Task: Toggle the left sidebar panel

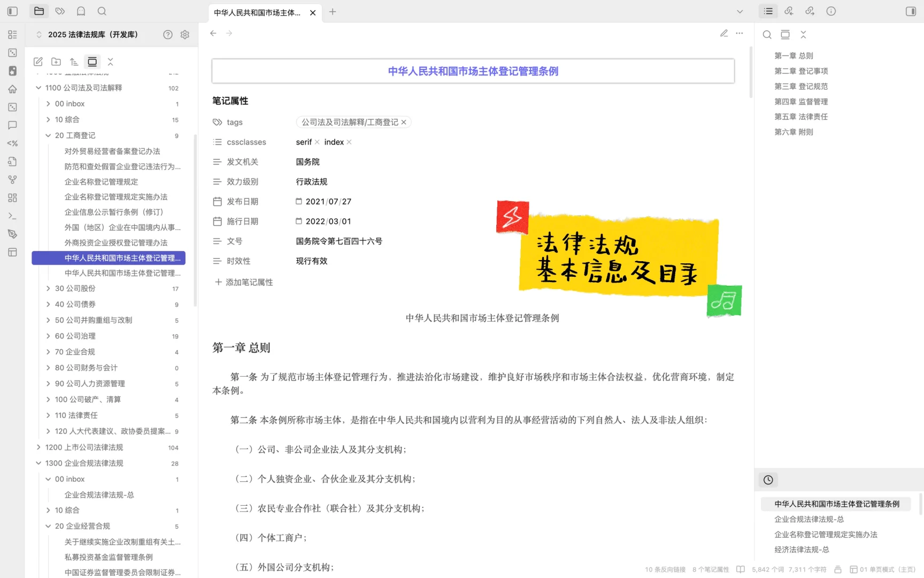Action: point(12,11)
